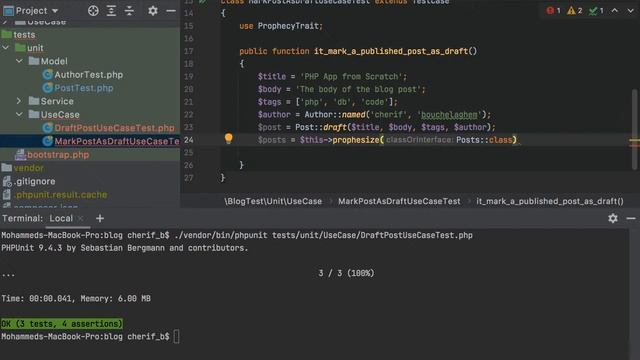Click the AuthorTest.php class icon
This screenshot has width=640, height=360.
click(47, 75)
